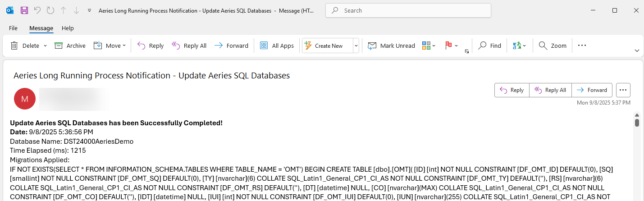The width and height of the screenshot is (644, 201).
Task: Click the 'Mon 9/8/2025 5:37 PM' timestamp
Action: [x=603, y=103]
